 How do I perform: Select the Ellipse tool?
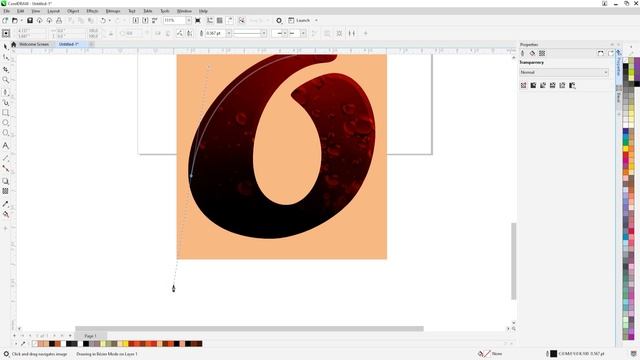[6, 122]
